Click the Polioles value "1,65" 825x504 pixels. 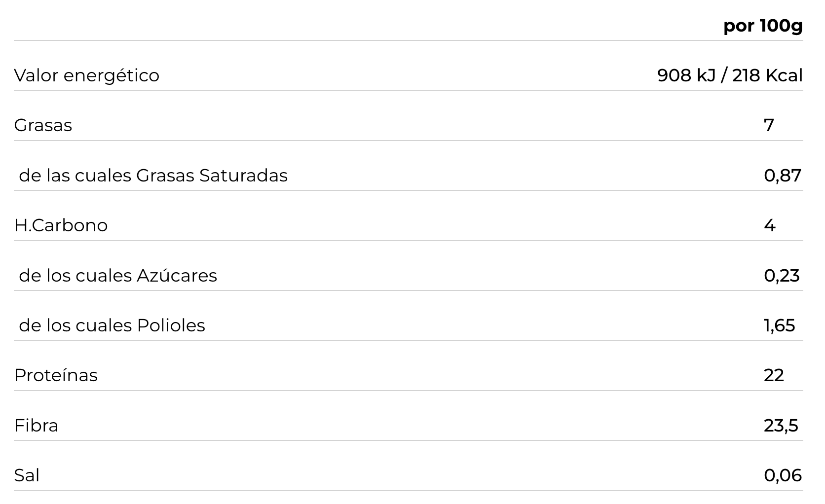[x=780, y=325]
